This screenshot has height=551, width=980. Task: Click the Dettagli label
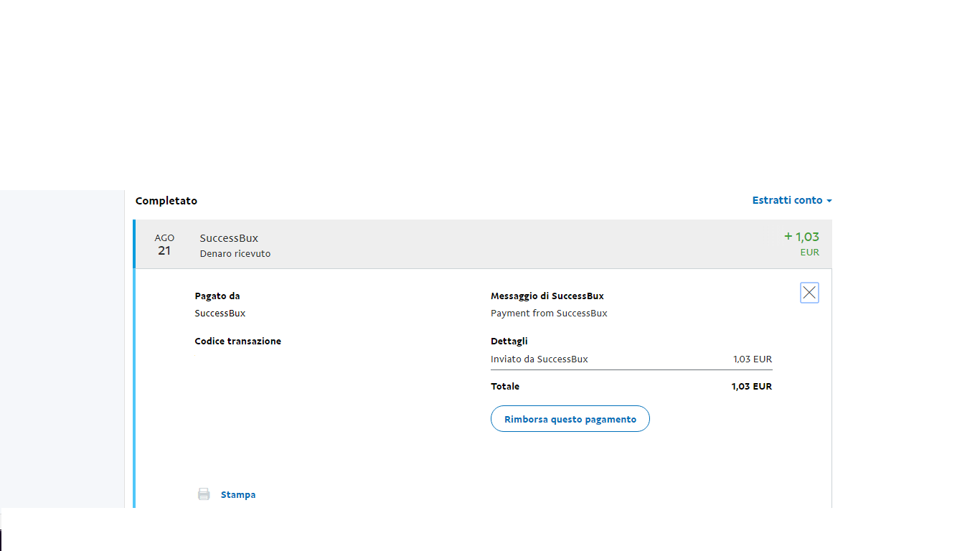pyautogui.click(x=509, y=342)
